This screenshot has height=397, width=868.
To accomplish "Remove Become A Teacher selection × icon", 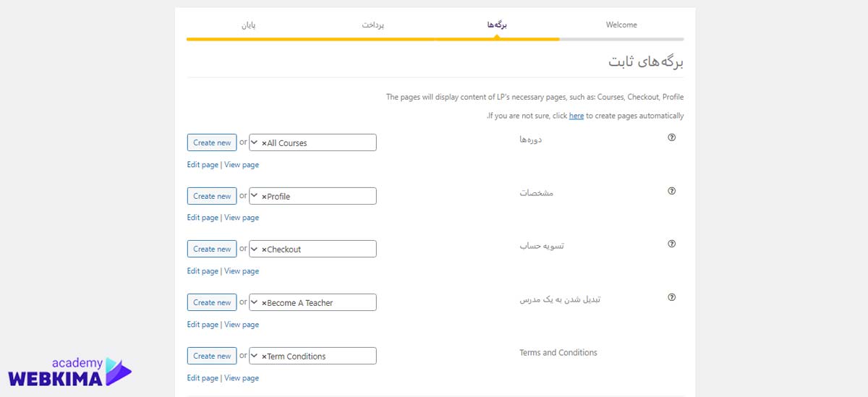I will 264,303.
